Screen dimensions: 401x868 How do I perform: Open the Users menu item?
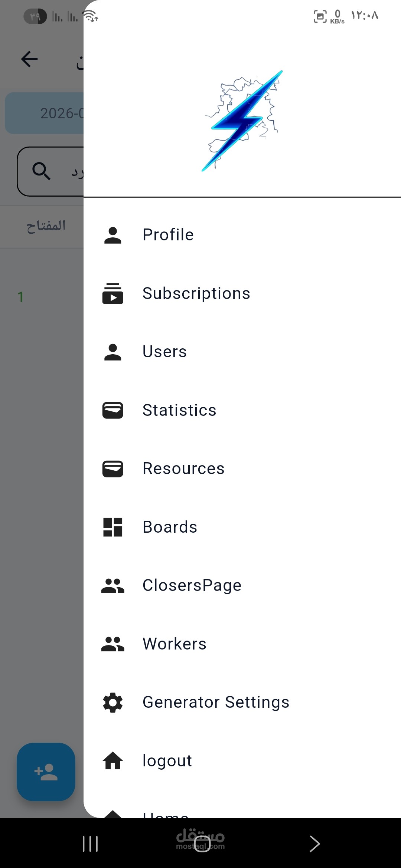pyautogui.click(x=164, y=352)
